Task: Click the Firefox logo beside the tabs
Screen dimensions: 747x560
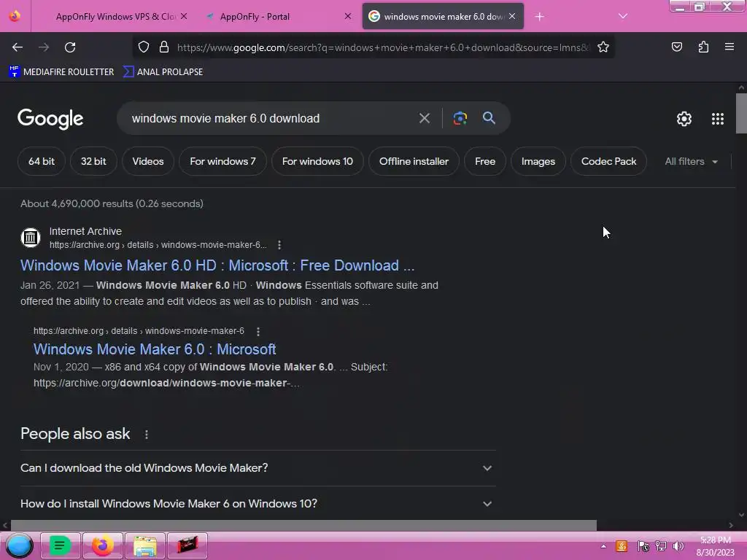Action: pyautogui.click(x=15, y=16)
